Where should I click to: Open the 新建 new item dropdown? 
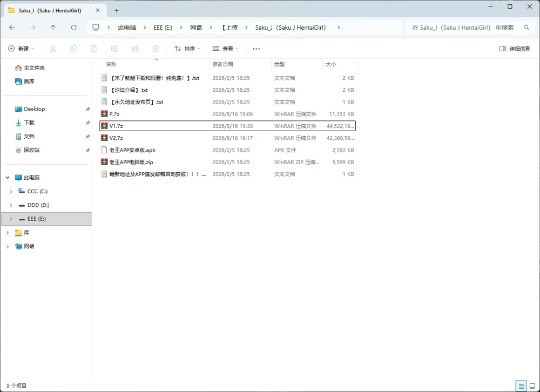click(x=21, y=49)
